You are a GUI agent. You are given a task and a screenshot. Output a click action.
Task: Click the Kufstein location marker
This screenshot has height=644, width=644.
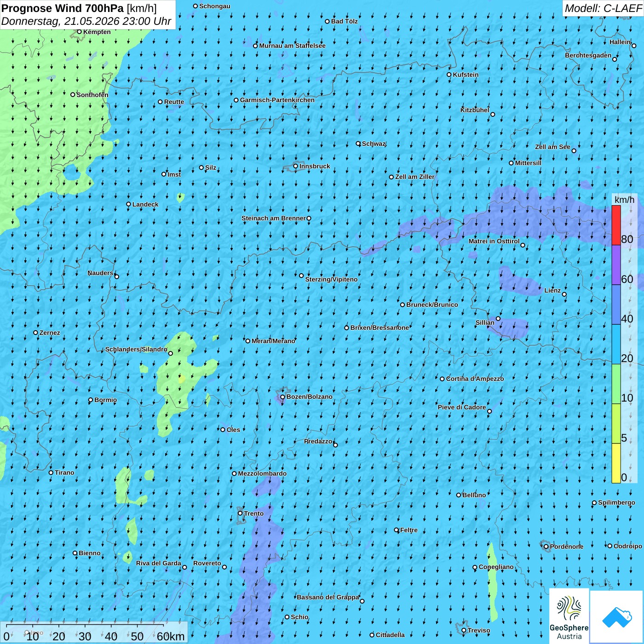tap(449, 75)
